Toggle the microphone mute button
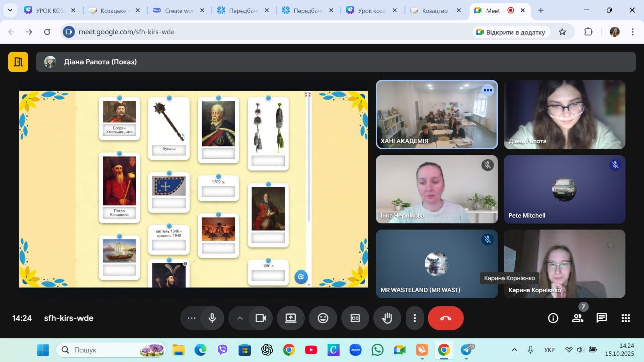This screenshot has height=362, width=644. [x=212, y=318]
